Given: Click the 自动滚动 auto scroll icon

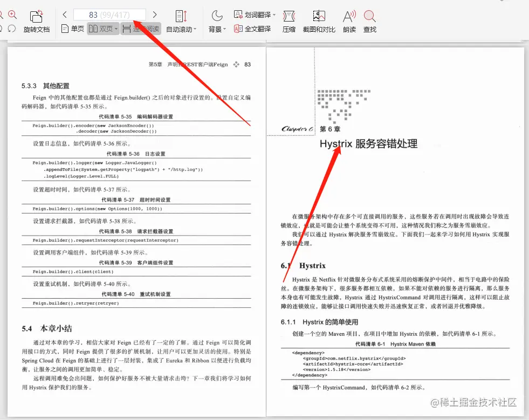Looking at the screenshot, I should [181, 16].
